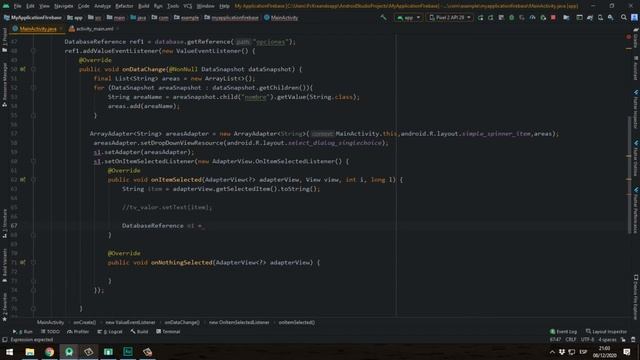Open the Edit menu
Screen dimensions: 640x360
(x=31, y=6)
